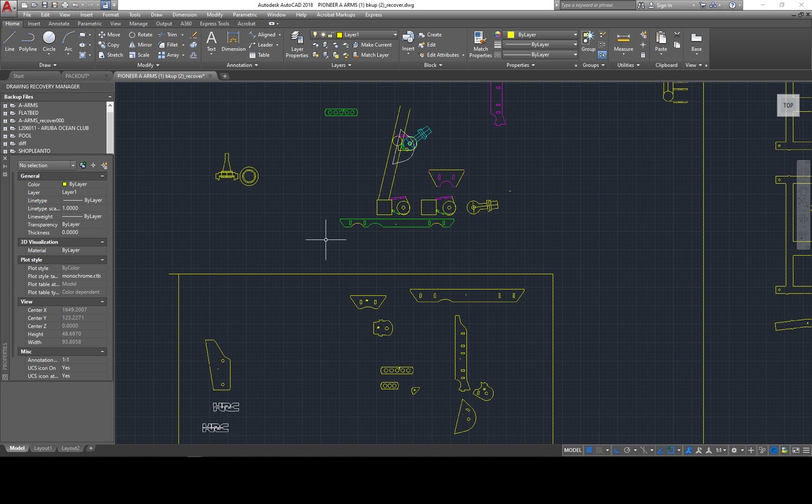Select the Circle tool
This screenshot has height=504, width=812.
(x=49, y=41)
